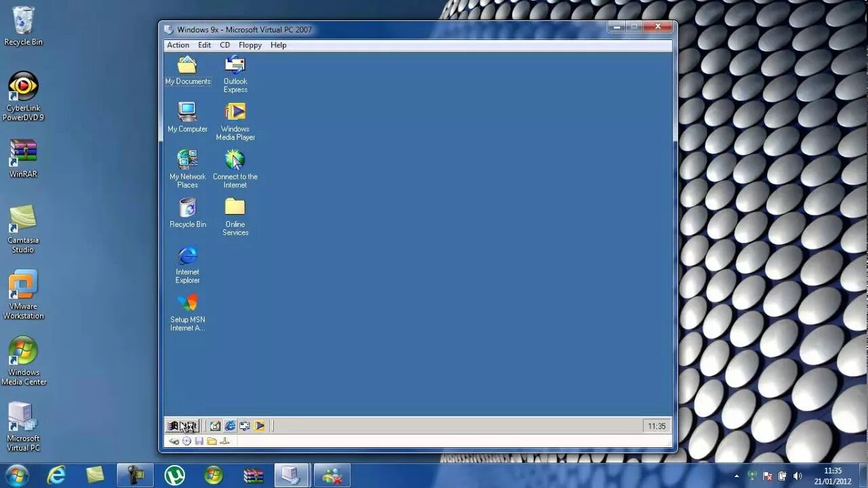
Task: Open the Windows 7 Start menu
Action: click(x=16, y=475)
